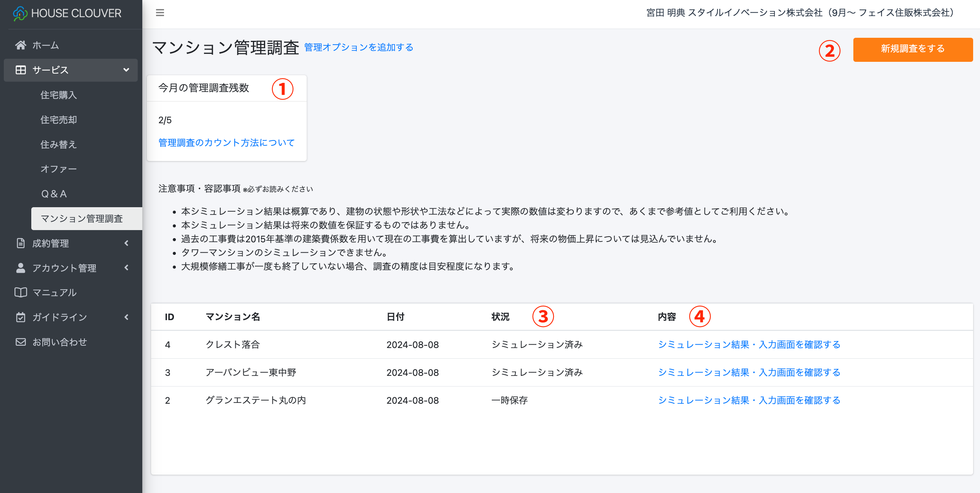This screenshot has width=980, height=493.
Task: Collapse the サービス menu chevron
Action: point(126,70)
